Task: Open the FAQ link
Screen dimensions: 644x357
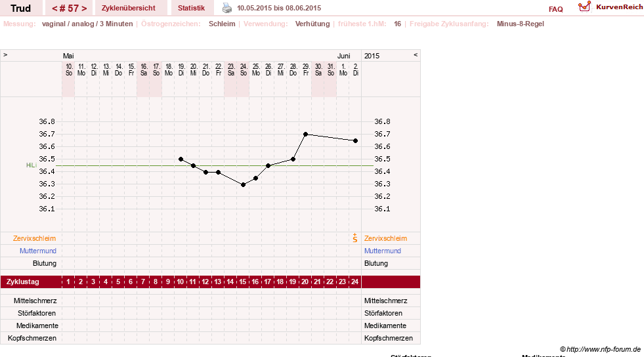Action: (x=555, y=9)
